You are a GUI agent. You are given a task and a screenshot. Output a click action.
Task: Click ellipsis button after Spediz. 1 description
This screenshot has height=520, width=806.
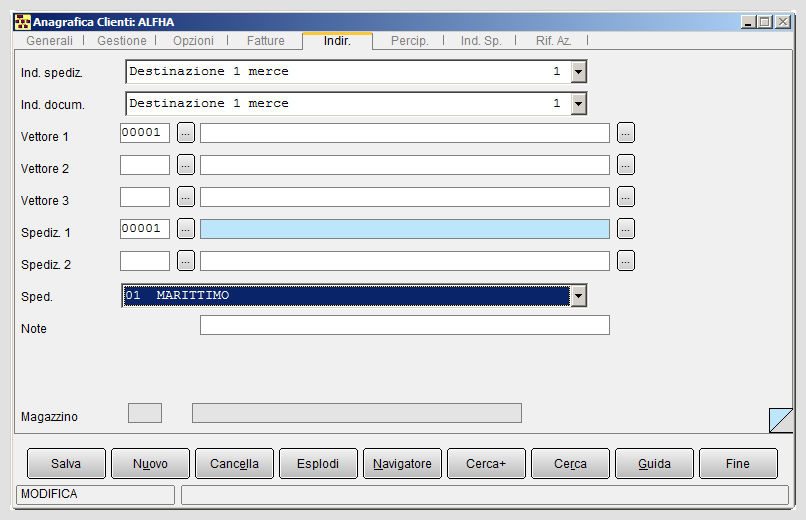point(626,229)
